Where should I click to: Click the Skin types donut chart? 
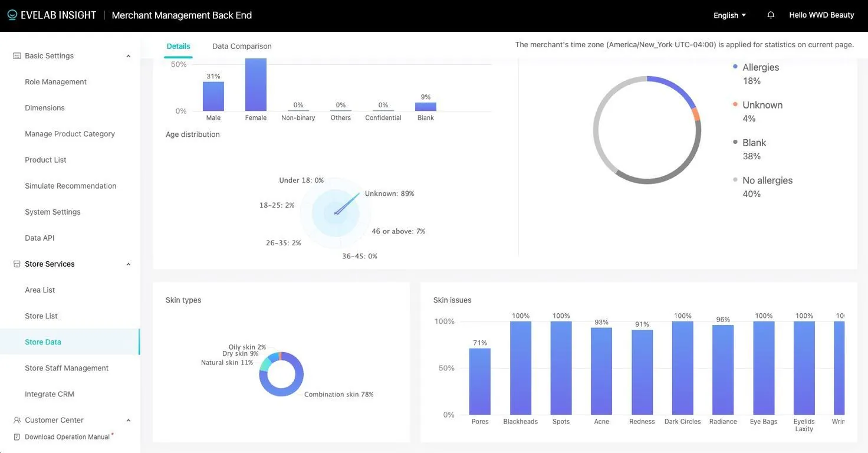(x=281, y=374)
